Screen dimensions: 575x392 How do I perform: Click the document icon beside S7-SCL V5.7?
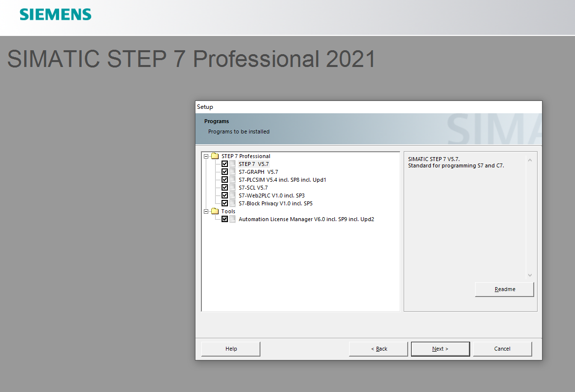(x=232, y=188)
